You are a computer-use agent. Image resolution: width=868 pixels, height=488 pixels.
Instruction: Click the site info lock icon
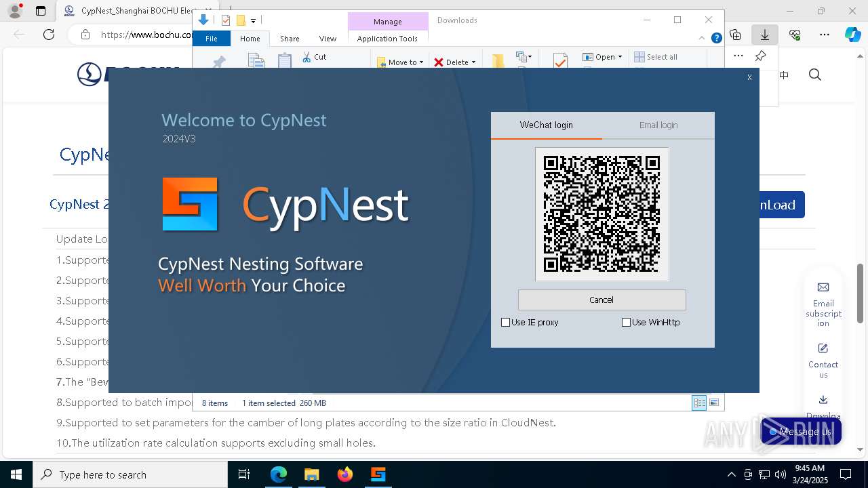pos(85,35)
